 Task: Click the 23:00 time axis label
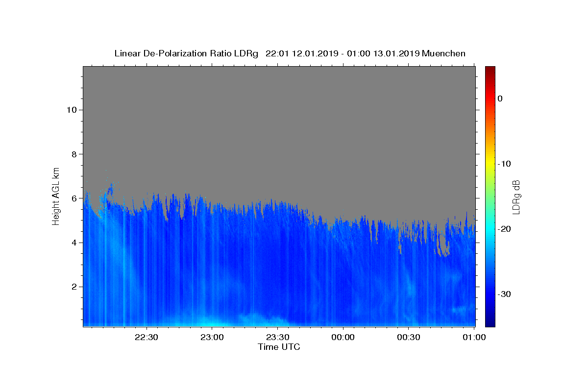click(212, 337)
